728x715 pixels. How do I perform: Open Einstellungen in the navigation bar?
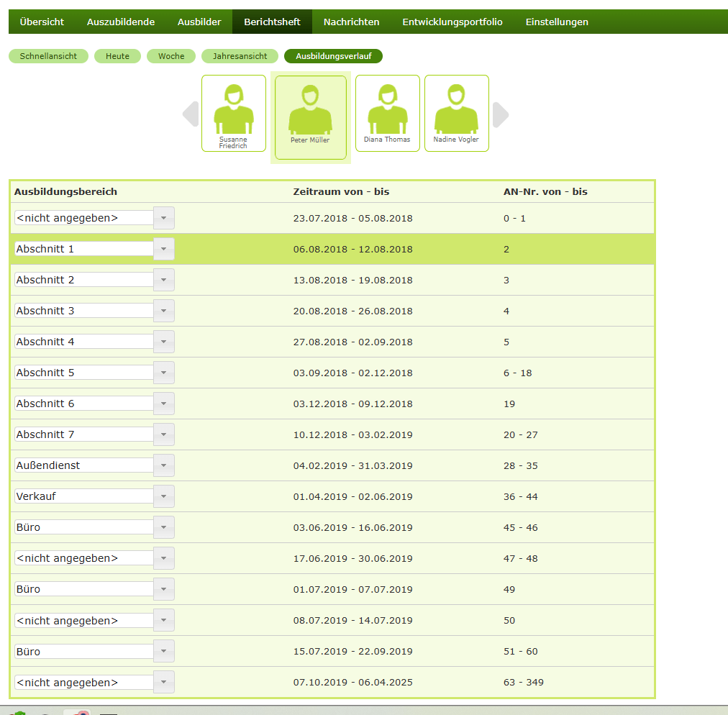coord(557,22)
